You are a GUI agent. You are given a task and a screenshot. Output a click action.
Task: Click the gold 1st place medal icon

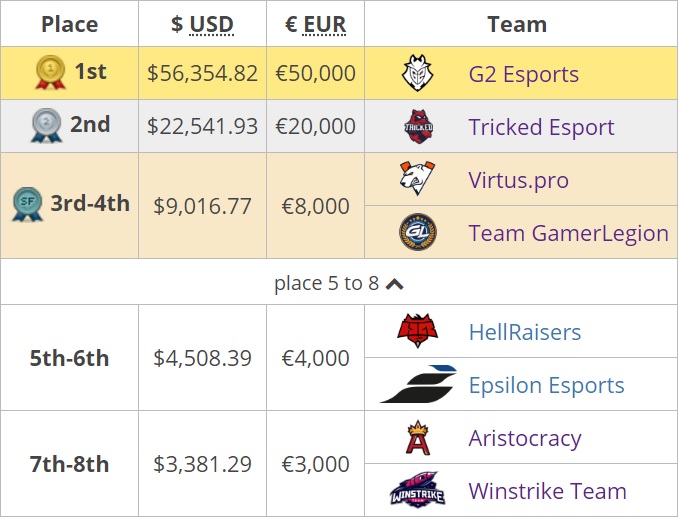tap(50, 72)
